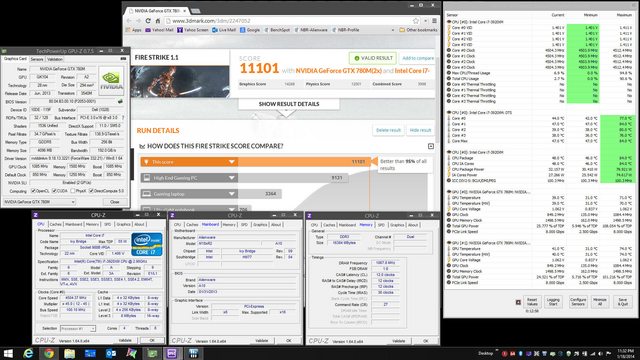
Task: Click GPU-Z screenshot camera icon
Action: point(123,59)
